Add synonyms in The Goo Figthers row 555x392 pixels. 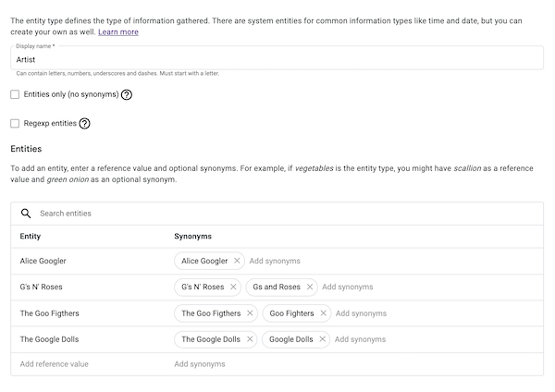(x=361, y=313)
